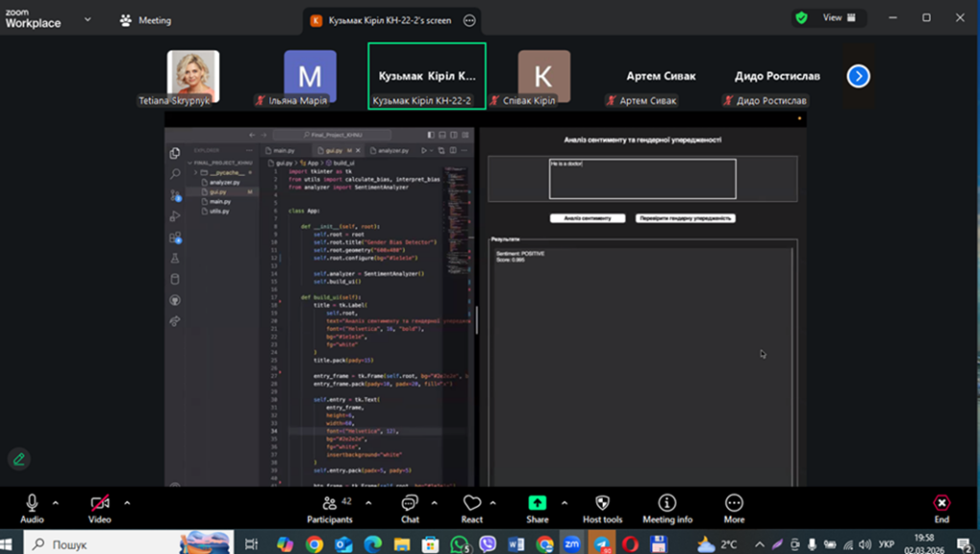Expand the Audio options arrow
This screenshot has height=554, width=980.
[x=56, y=501]
